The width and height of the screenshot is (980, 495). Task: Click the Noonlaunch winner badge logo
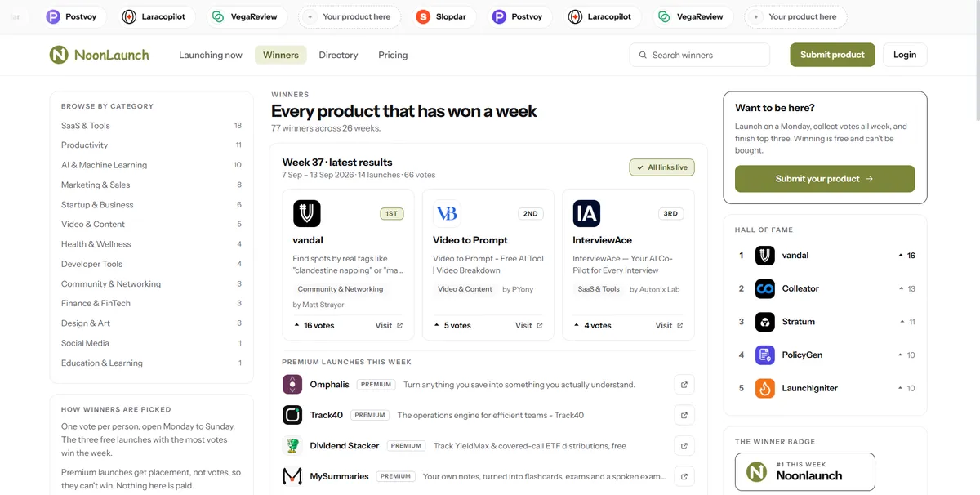click(757, 472)
